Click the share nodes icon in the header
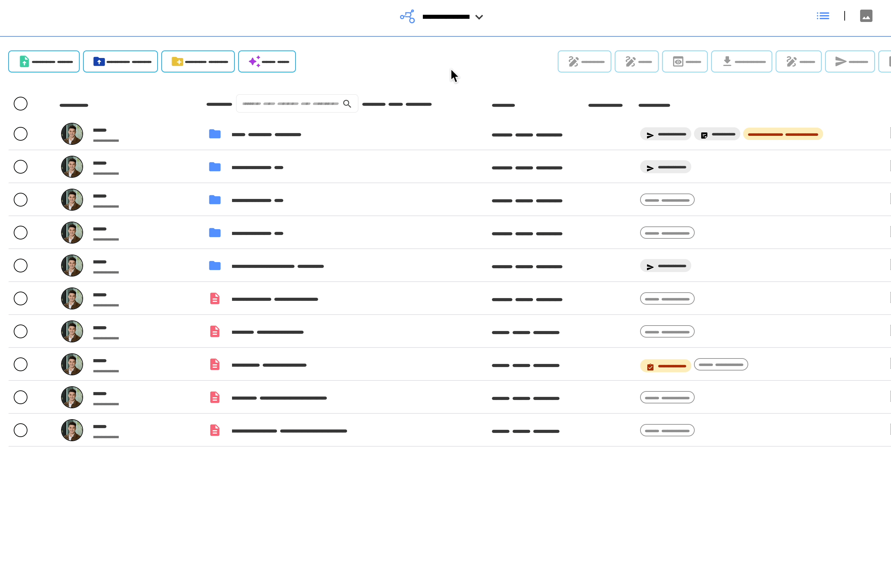The image size is (891, 588). (x=407, y=16)
